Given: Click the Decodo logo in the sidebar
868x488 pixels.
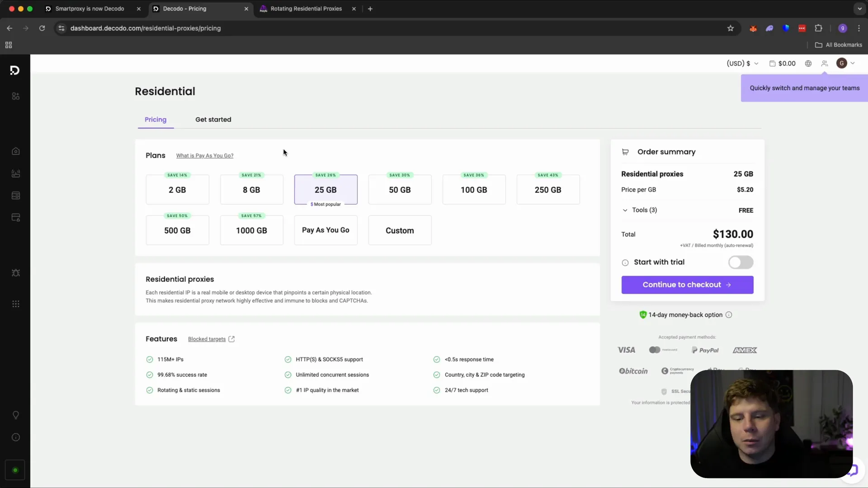Looking at the screenshot, I should tap(15, 70).
